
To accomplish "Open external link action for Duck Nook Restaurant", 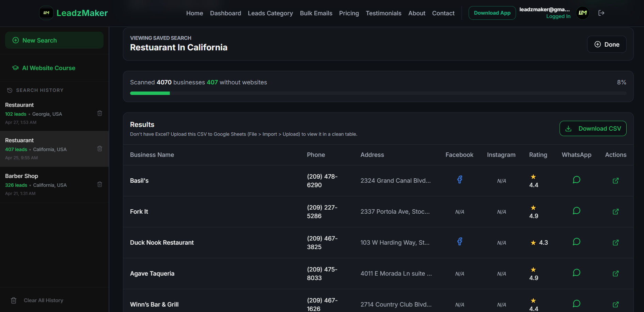I will coord(616,243).
